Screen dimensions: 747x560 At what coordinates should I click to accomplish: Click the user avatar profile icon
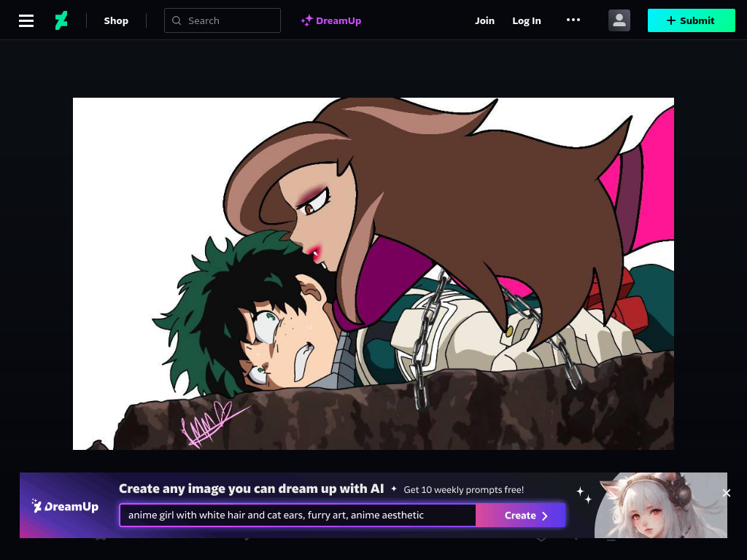coord(619,20)
